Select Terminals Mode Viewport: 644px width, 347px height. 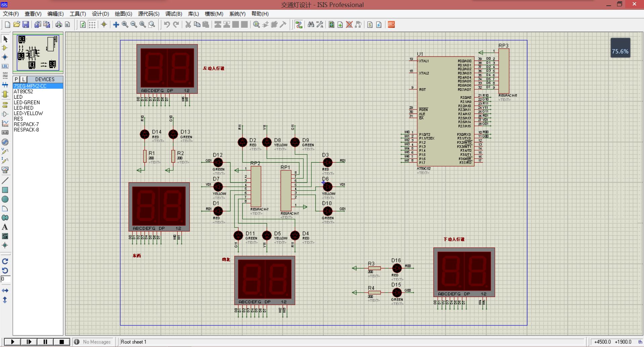point(5,105)
